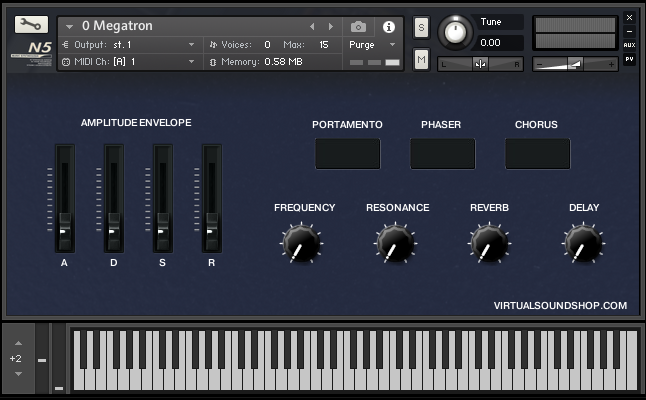Enable the Phaser effect
This screenshot has width=646, height=400.
coord(442,154)
